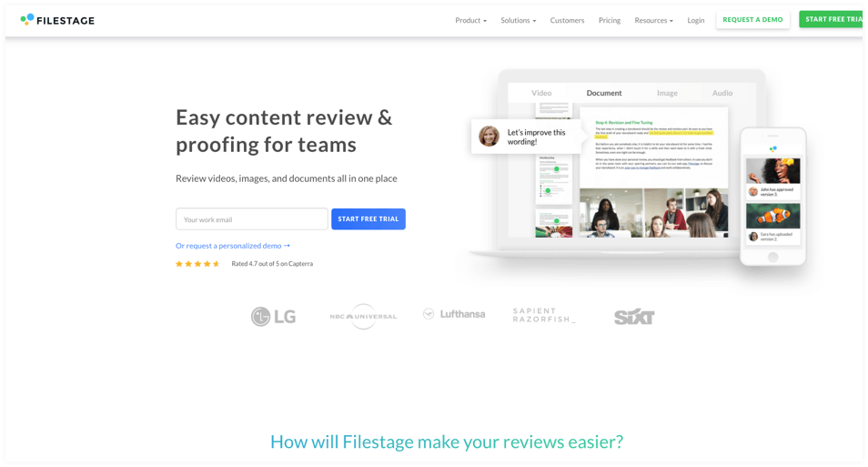Screen dimensions: 868x467
Task: Click the LG logo
Action: pos(274,316)
